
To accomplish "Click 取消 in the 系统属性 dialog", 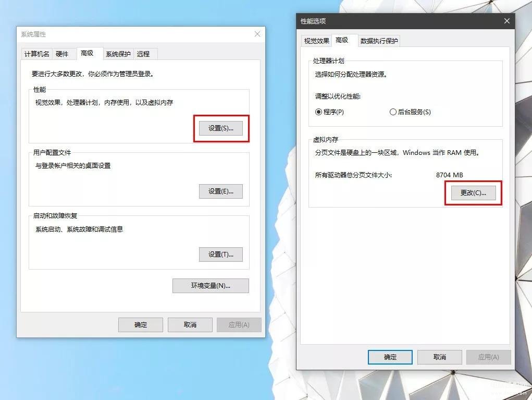I will pos(190,325).
